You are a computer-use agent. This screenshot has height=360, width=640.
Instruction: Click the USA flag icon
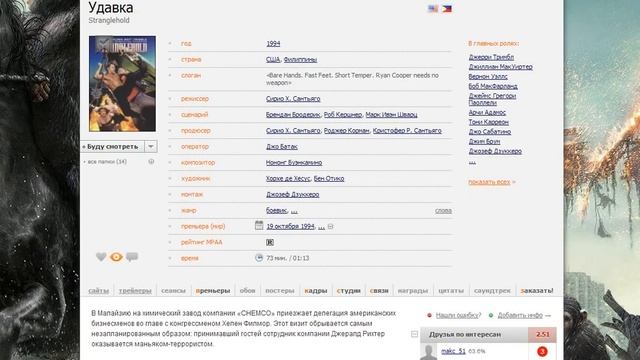433,9
